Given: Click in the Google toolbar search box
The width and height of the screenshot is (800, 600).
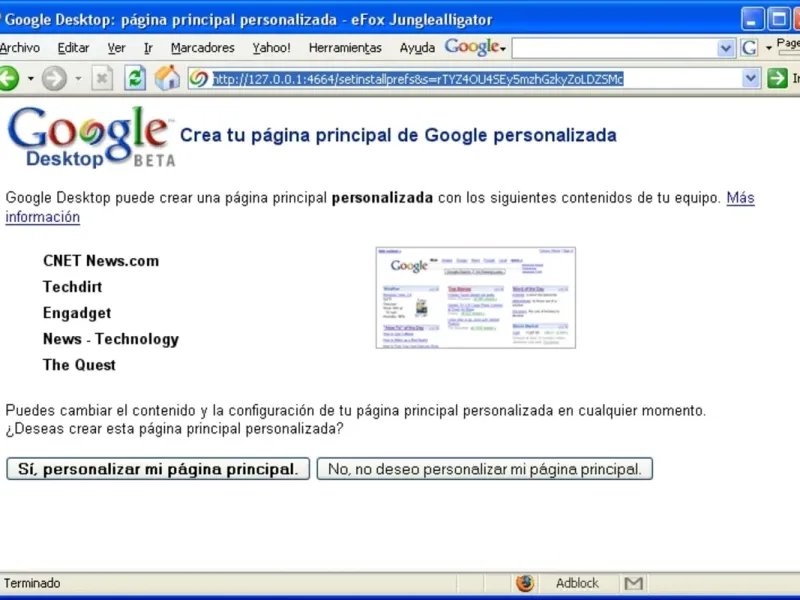Looking at the screenshot, I should point(614,48).
